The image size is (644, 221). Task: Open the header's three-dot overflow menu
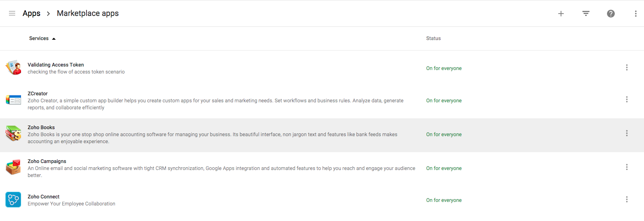pyautogui.click(x=636, y=14)
